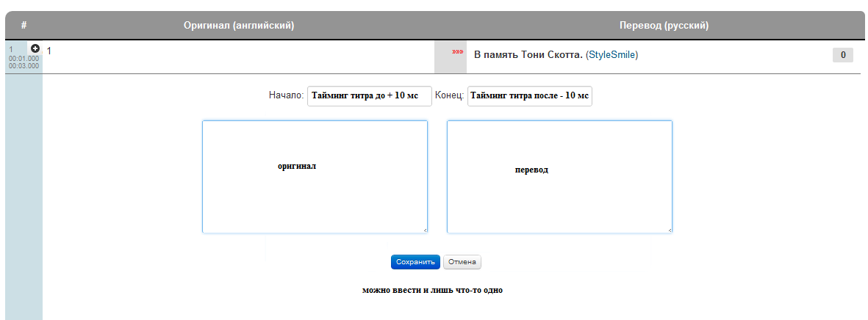The width and height of the screenshot is (868, 320).
Task: Click the Сохранить button
Action: tap(415, 262)
